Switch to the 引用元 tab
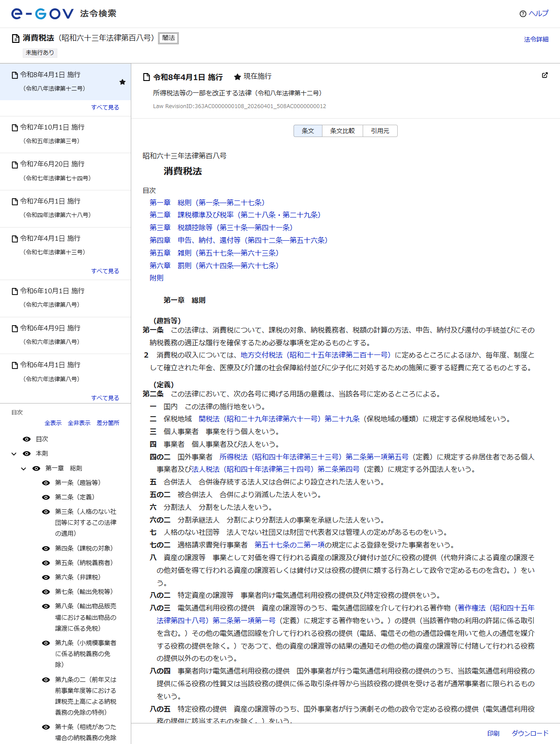560x744 pixels. [x=380, y=131]
